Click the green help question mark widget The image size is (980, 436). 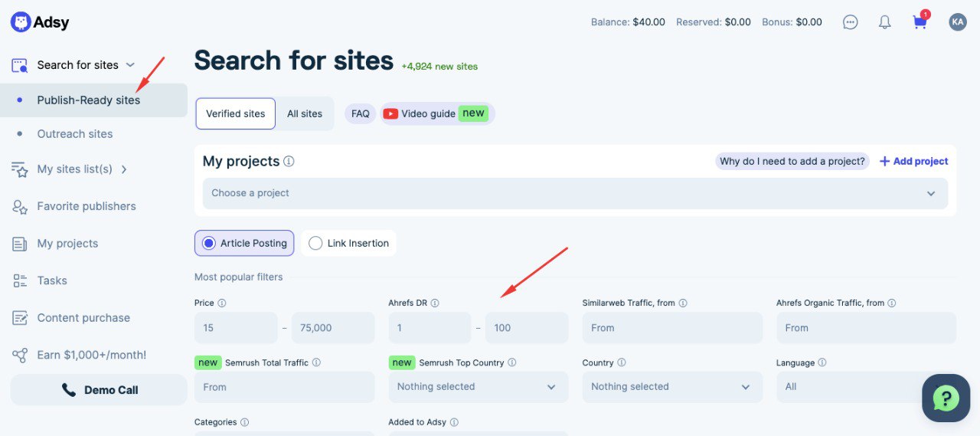946,398
